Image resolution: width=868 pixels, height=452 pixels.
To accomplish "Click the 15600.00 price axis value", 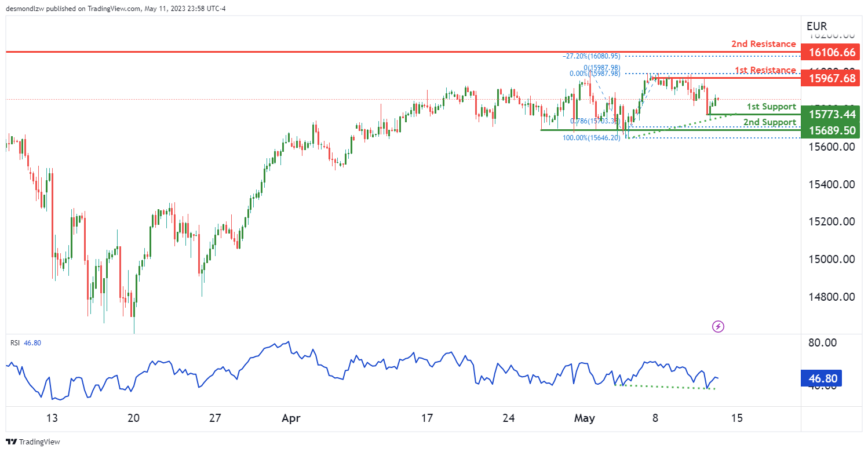I will [x=831, y=147].
